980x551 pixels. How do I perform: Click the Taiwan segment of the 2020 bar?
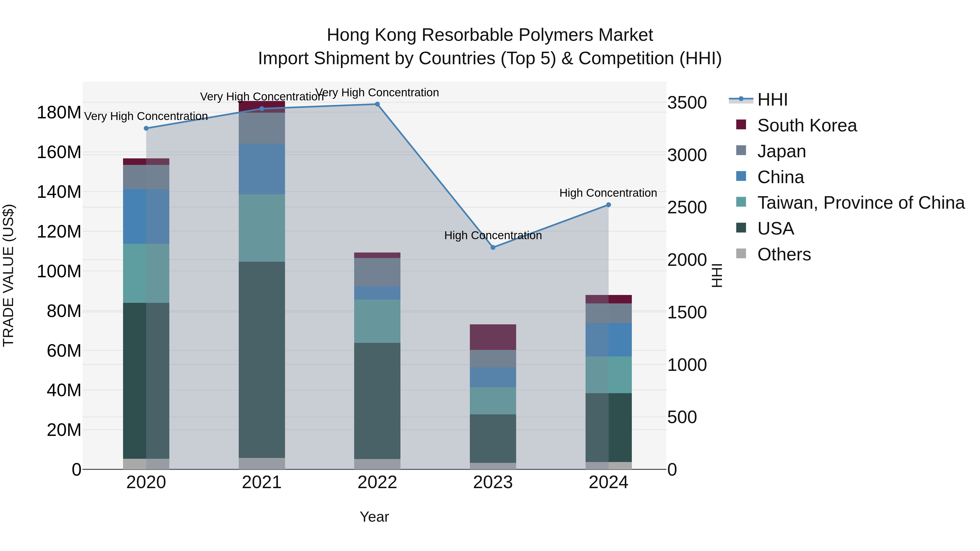[146, 273]
